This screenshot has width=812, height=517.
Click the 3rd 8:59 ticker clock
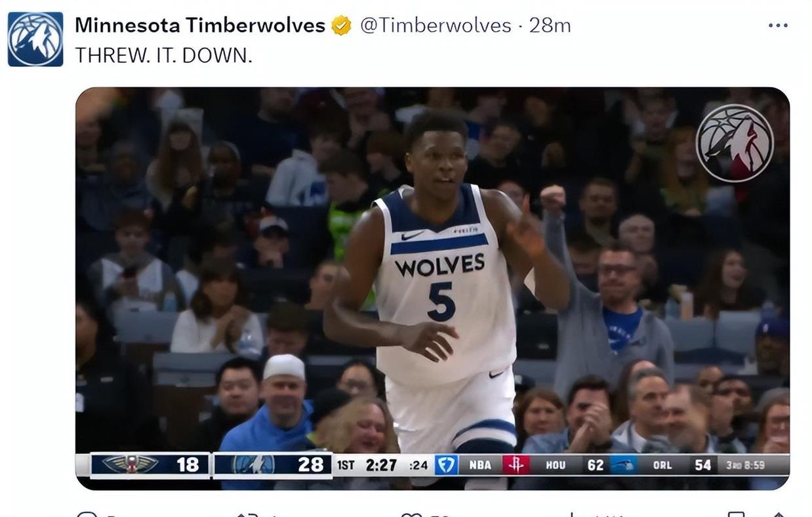coord(745,465)
